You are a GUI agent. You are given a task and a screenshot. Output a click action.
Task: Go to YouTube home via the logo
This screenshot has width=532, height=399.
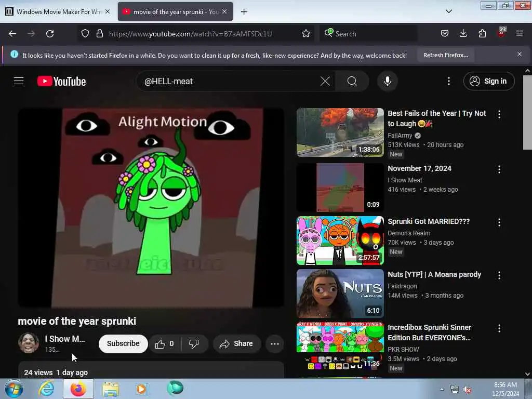pos(61,82)
